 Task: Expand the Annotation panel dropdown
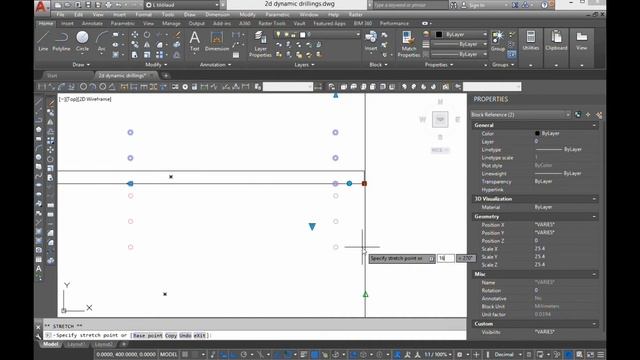(x=215, y=64)
